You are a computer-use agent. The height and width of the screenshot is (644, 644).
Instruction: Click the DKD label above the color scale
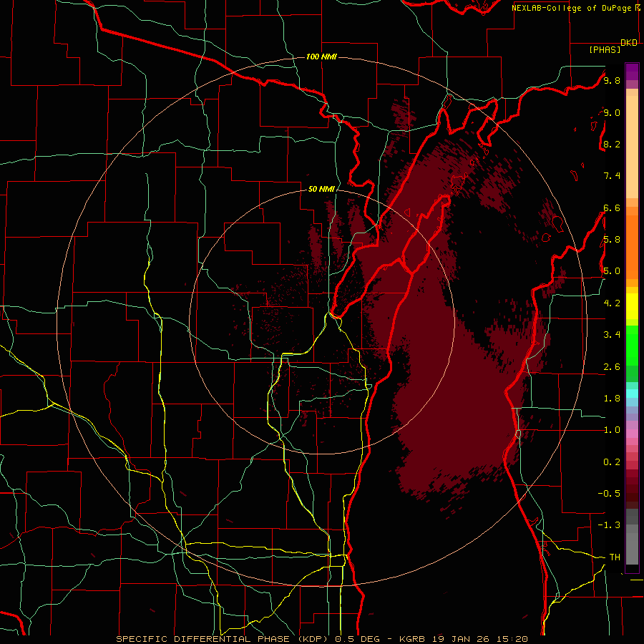tap(629, 43)
